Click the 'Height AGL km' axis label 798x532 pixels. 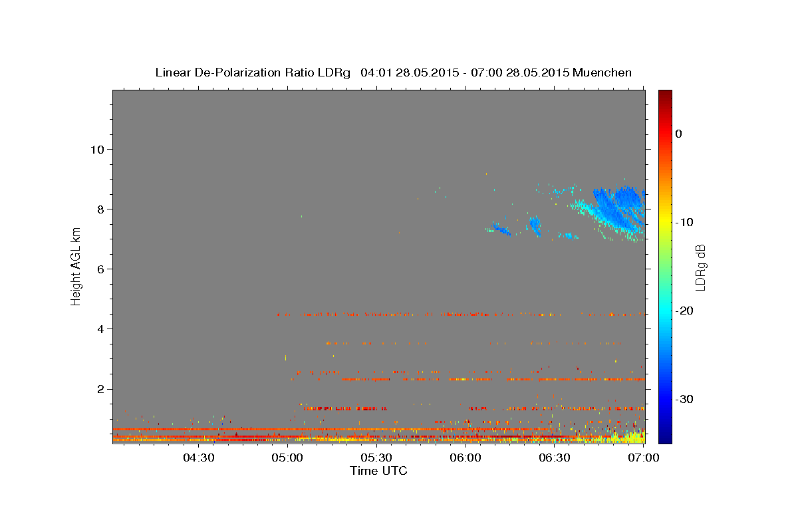coord(76,266)
